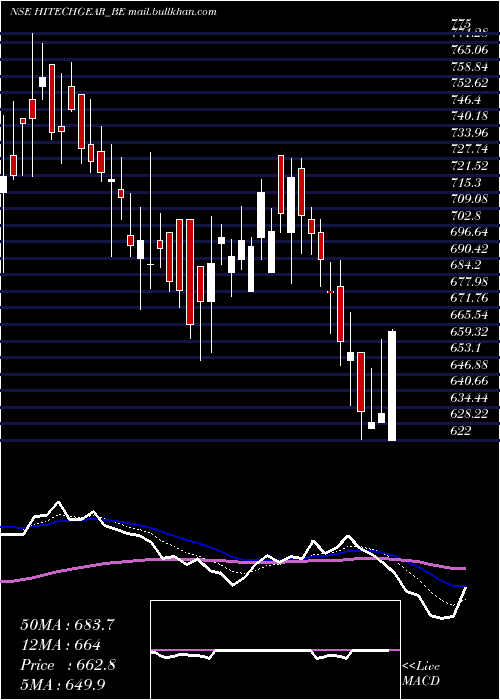Click the 628.22 price axis label
The image size is (500, 700).
tap(470, 414)
